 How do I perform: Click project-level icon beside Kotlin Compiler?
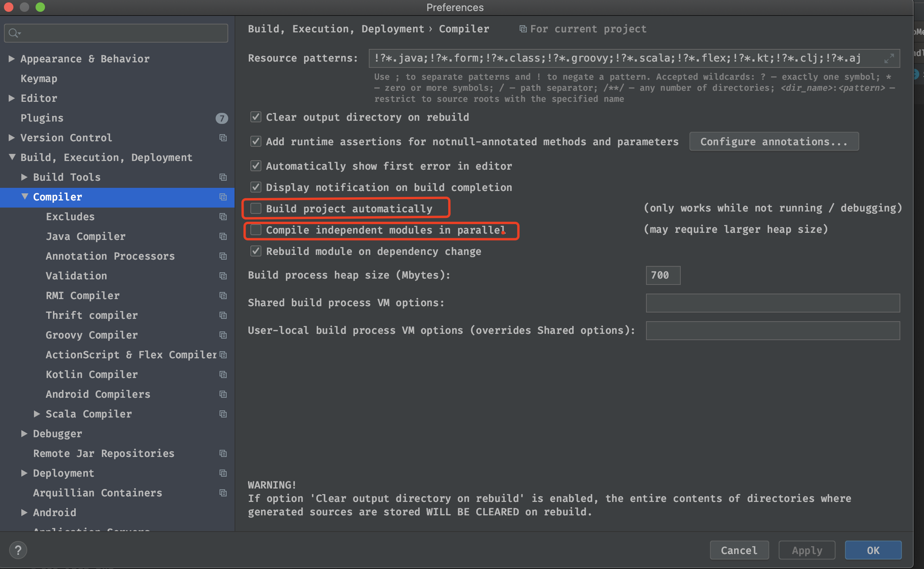pos(223,374)
